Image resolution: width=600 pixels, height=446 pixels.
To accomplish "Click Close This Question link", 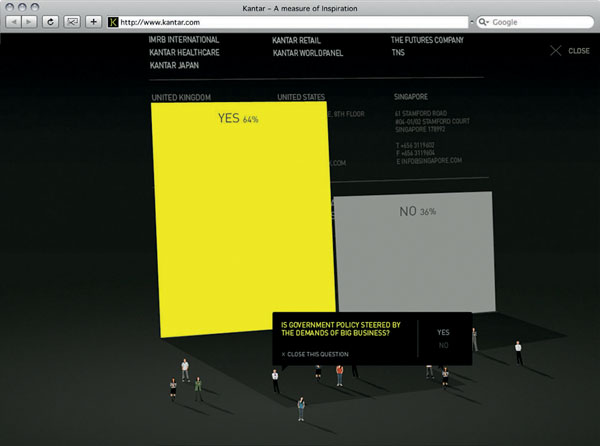I will point(315,354).
